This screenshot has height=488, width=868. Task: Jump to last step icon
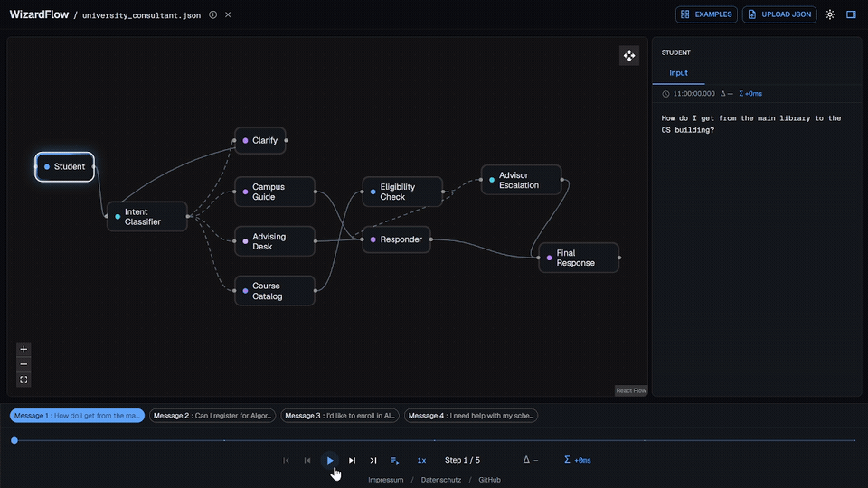(x=373, y=460)
